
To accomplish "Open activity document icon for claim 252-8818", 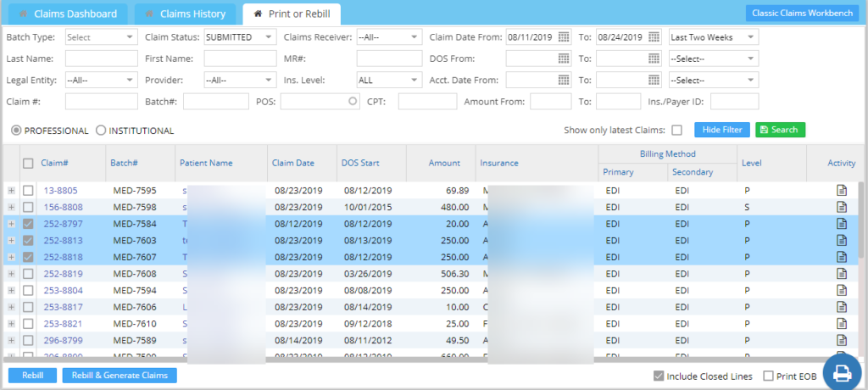I will point(842,257).
